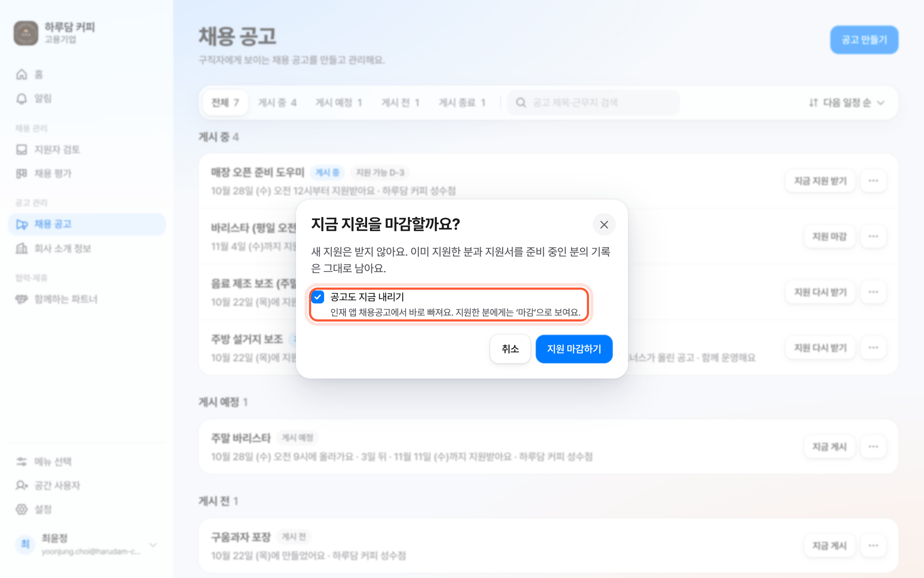Click 지원 마감 for 바리스타 posting

pos(829,237)
